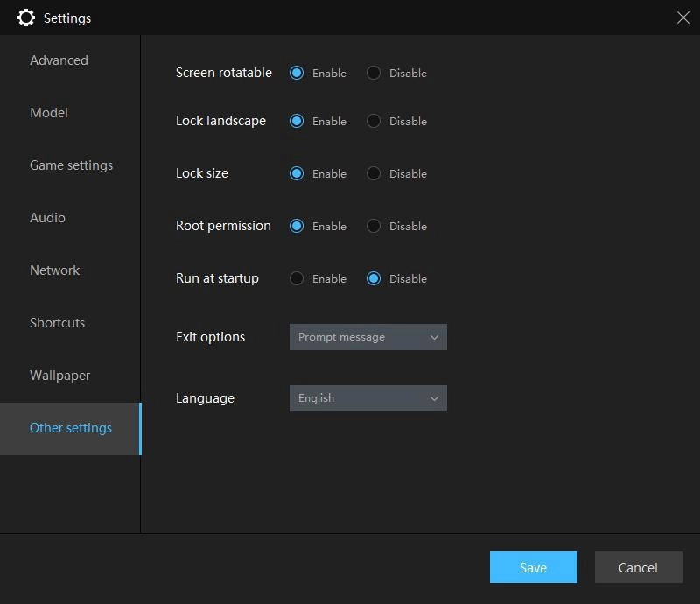This screenshot has width=700, height=604.
Task: Enable Run at startup
Action: [297, 278]
